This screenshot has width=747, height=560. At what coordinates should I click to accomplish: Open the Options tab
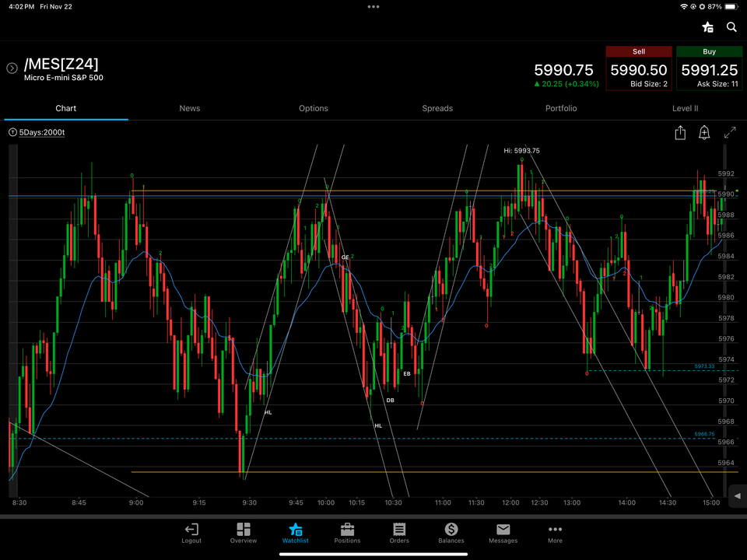pos(314,108)
